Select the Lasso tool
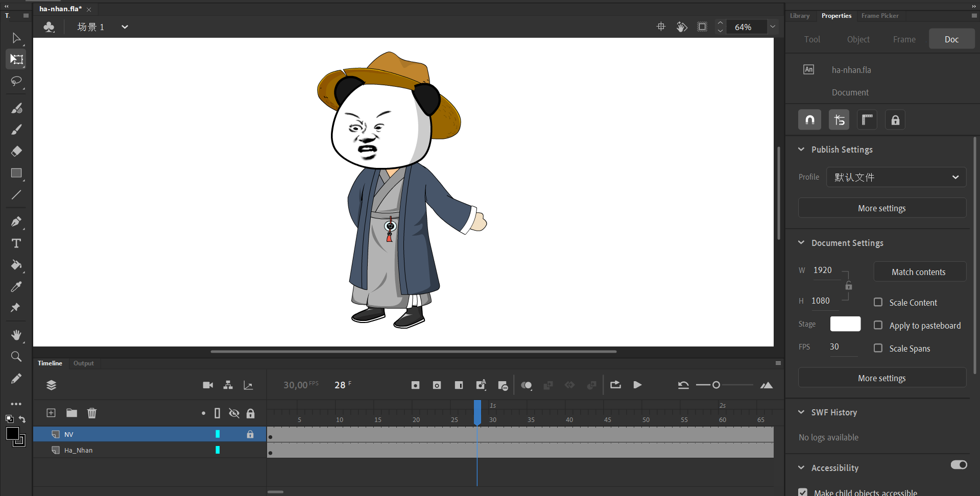The height and width of the screenshot is (496, 980). [16, 81]
